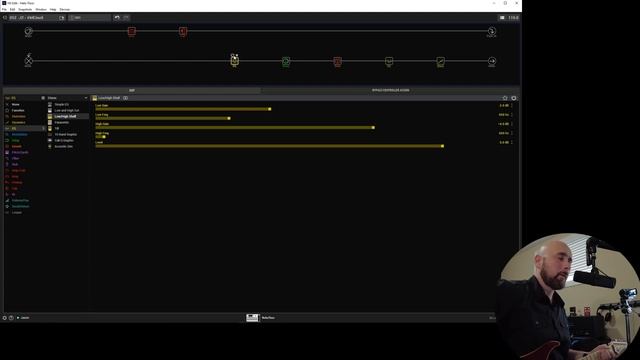
Task: Click the account name in the bottom bar
Action: (x=24, y=318)
